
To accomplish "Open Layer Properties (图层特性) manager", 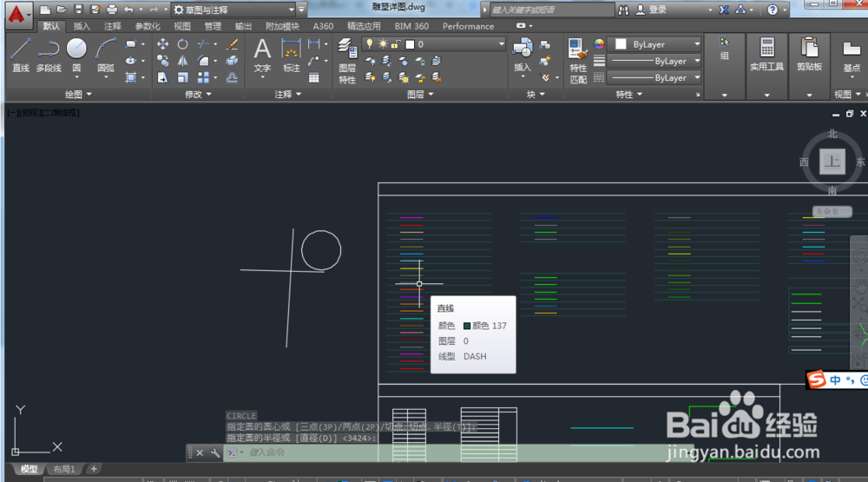I will (347, 61).
